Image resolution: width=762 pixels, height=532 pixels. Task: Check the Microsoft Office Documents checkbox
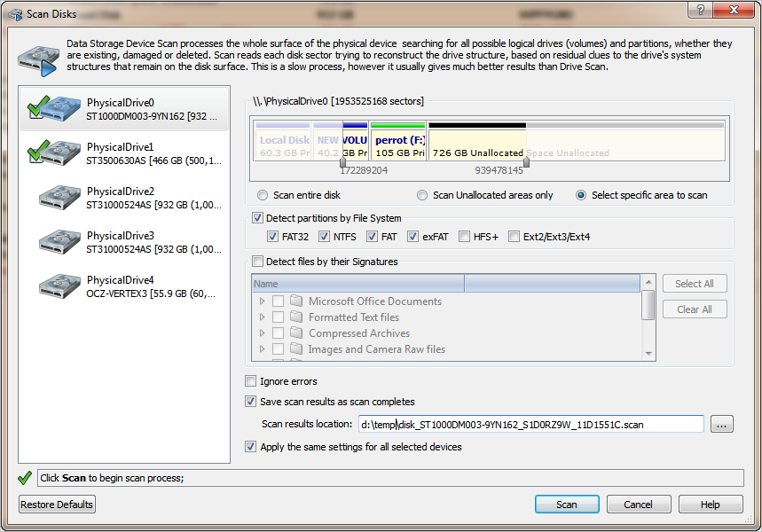point(278,301)
